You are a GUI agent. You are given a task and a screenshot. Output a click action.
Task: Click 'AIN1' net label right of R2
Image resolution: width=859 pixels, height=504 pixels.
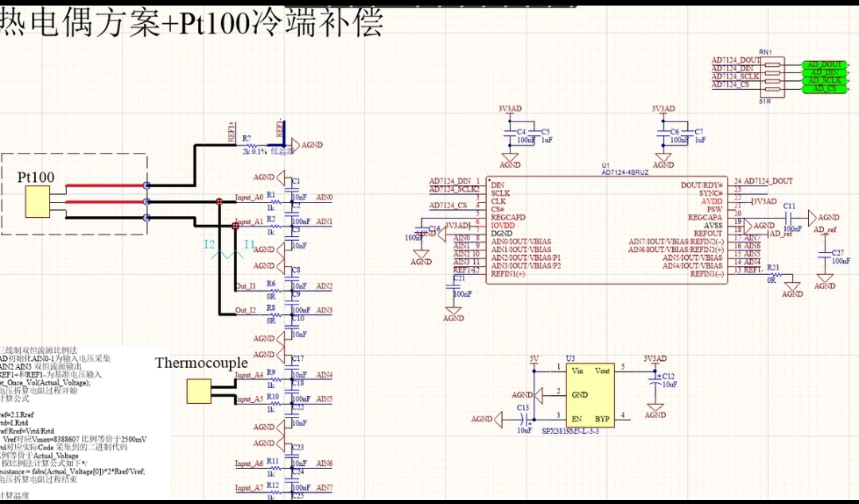(325, 221)
